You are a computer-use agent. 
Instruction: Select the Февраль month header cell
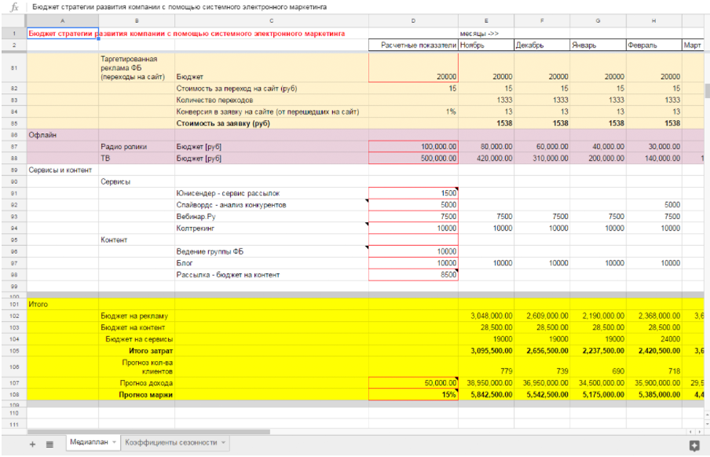coord(654,45)
